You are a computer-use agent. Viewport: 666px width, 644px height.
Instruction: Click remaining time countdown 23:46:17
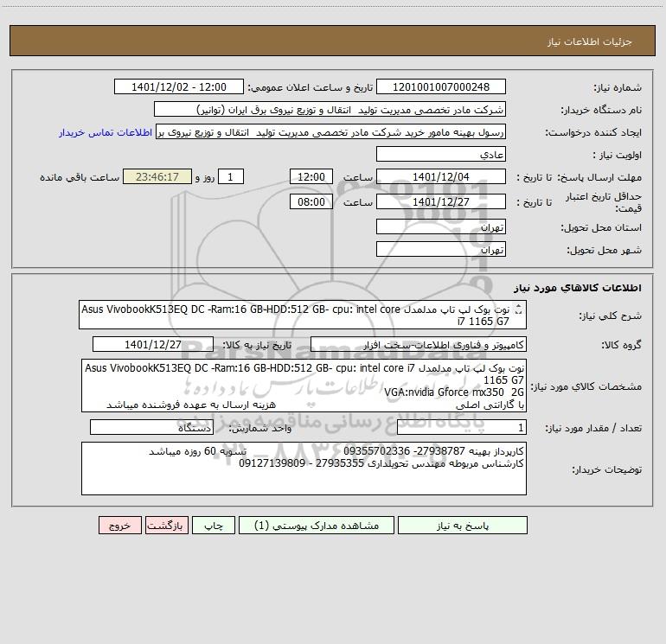point(157,176)
